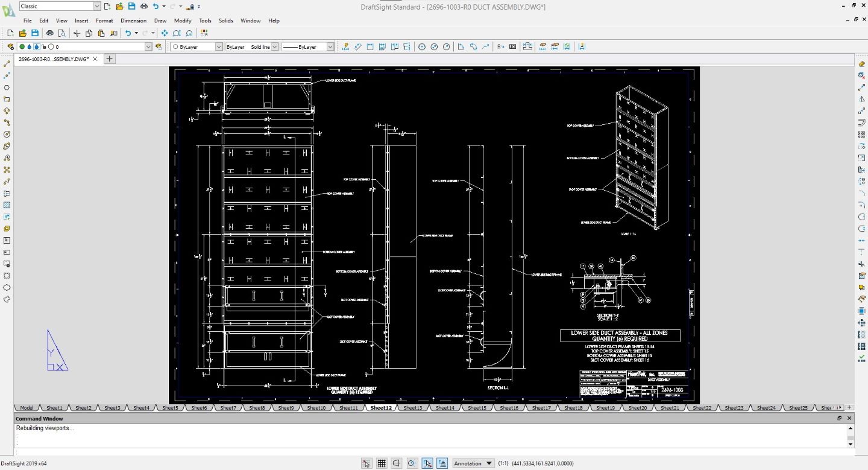Expand the ByLayer line color dropdown
The image size is (868, 470).
click(x=219, y=46)
